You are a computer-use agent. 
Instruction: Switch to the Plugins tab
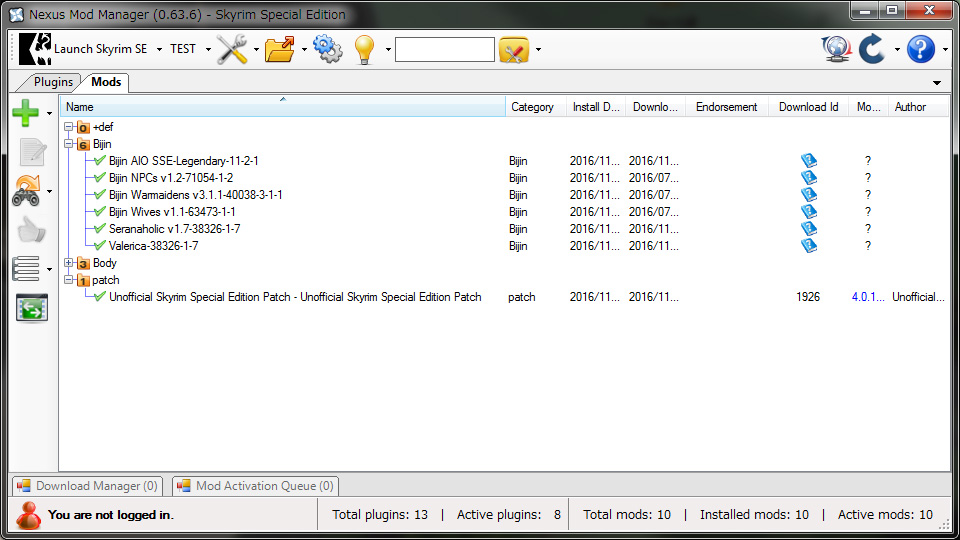pyautogui.click(x=53, y=82)
